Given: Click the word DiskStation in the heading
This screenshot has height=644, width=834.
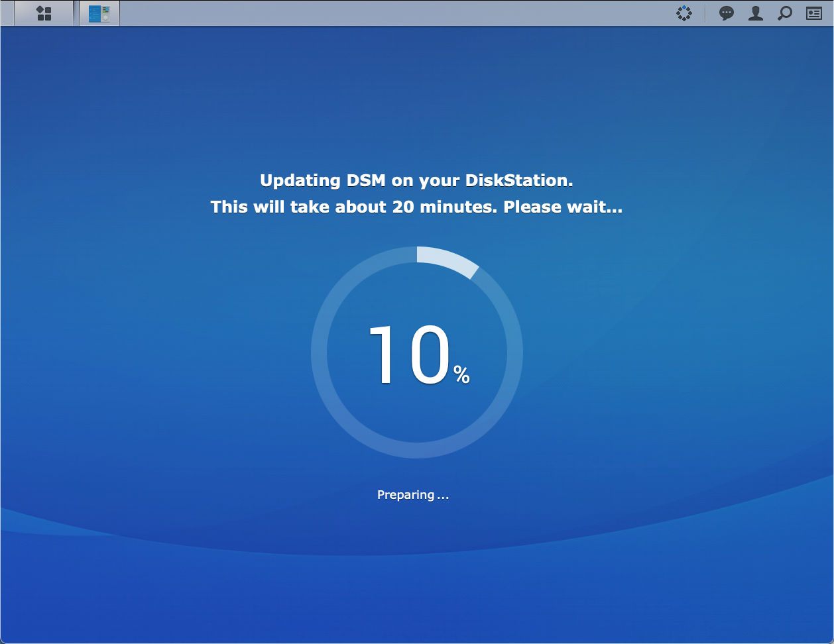Looking at the screenshot, I should coord(517,180).
